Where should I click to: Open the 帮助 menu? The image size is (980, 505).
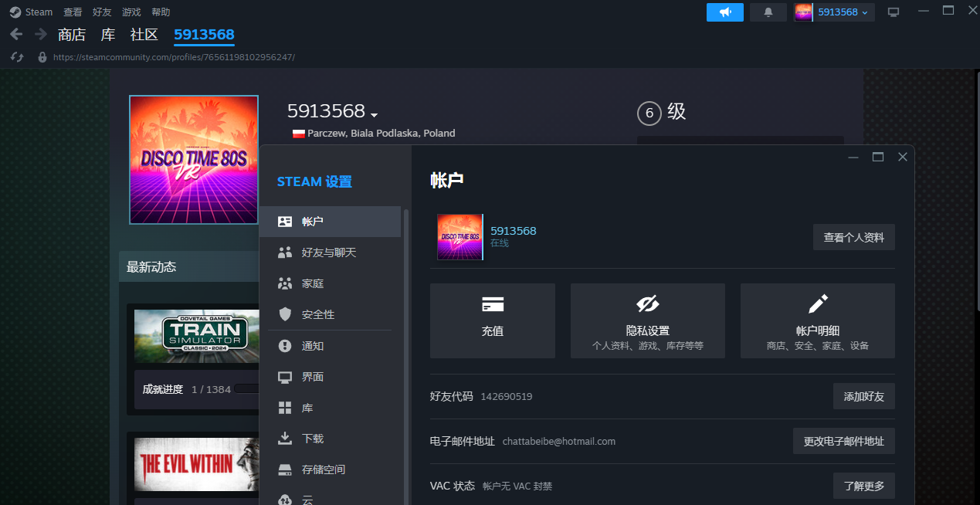point(161,12)
